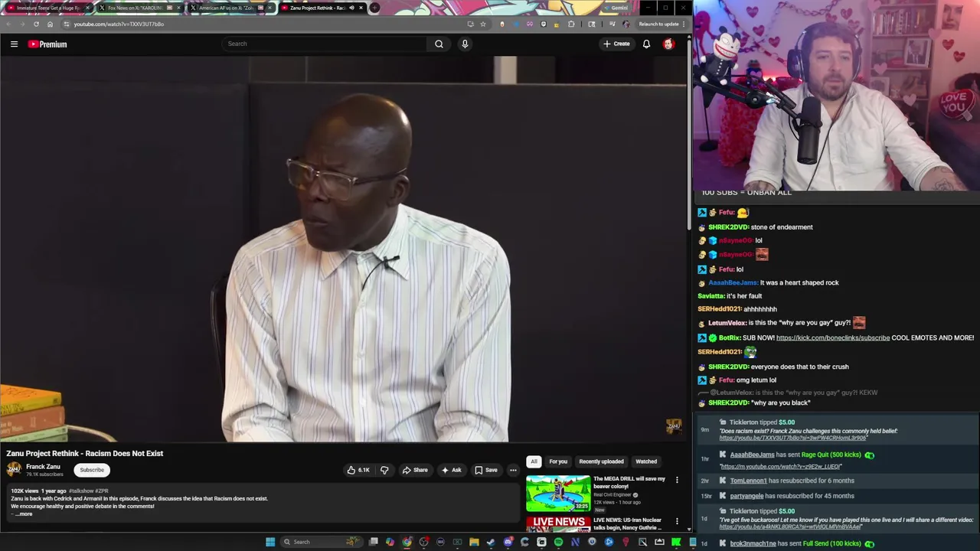
Task: Open the Franck Zanu channel name link
Action: point(43,467)
